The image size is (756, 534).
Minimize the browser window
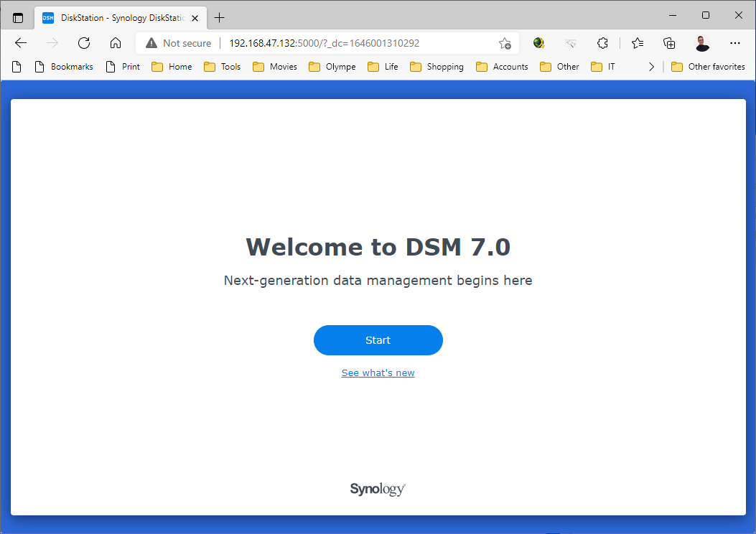pos(673,15)
